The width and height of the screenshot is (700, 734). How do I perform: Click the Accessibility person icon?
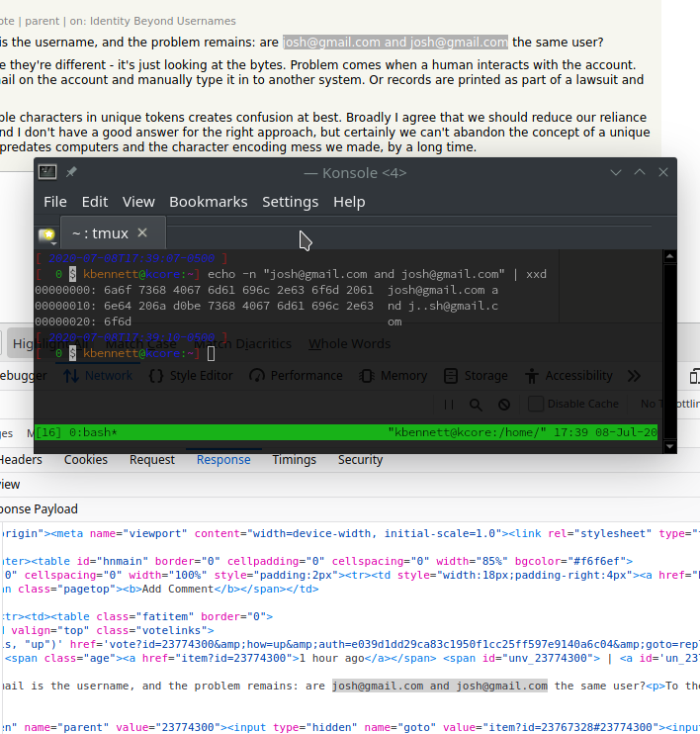click(x=532, y=376)
